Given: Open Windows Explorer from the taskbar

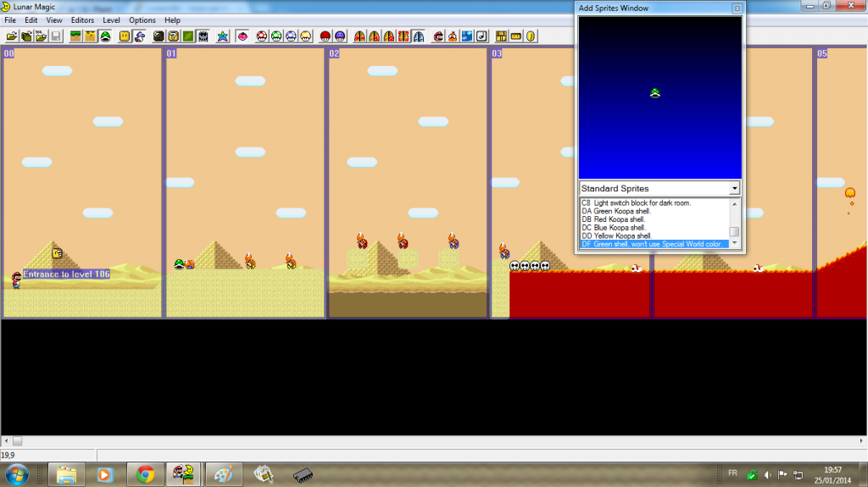Looking at the screenshot, I should pos(66,475).
